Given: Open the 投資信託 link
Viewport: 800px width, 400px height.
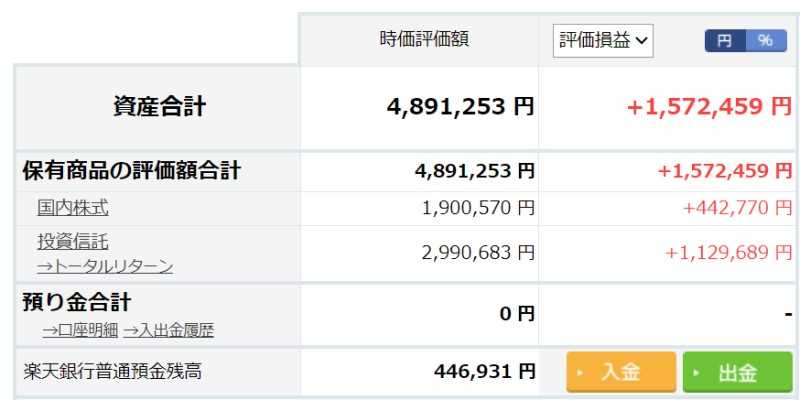Looking at the screenshot, I should 72,241.
